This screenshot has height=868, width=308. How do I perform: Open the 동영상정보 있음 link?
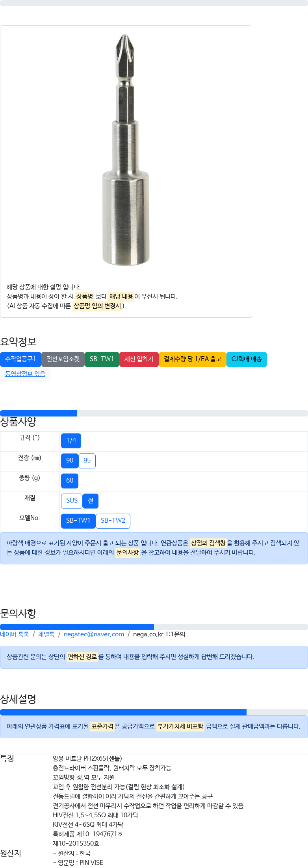[x=25, y=374]
